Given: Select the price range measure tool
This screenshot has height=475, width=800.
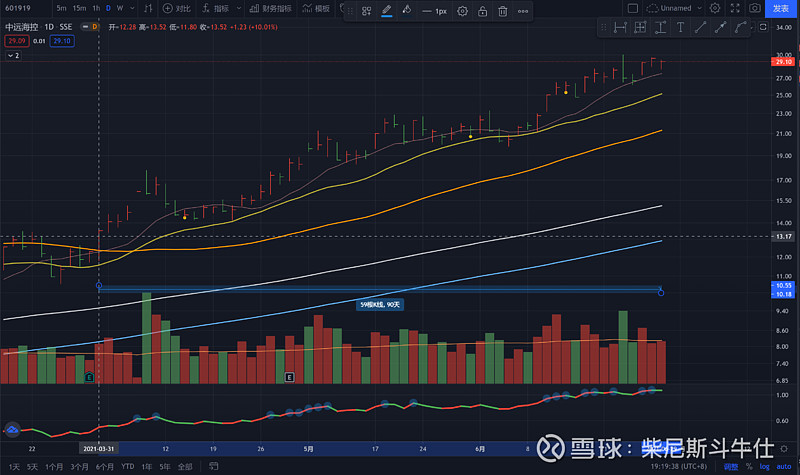Looking at the screenshot, I should (x=660, y=28).
